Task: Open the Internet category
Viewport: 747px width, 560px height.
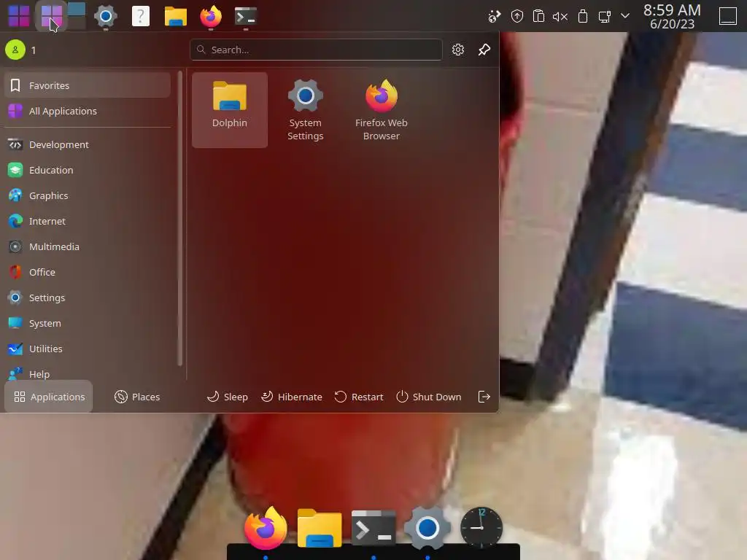Action: (88, 221)
